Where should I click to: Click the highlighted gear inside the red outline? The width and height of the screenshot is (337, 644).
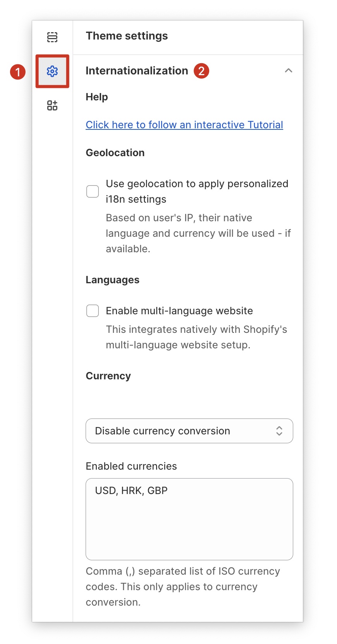[52, 71]
